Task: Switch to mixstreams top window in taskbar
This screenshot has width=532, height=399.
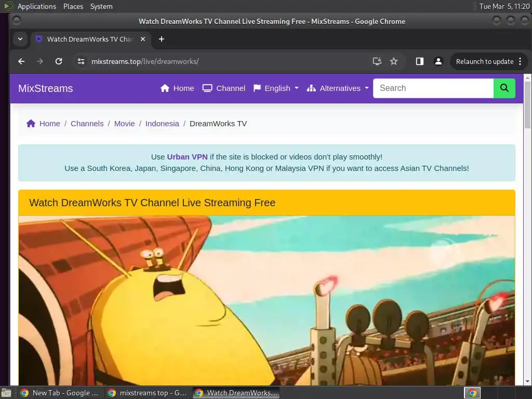Action: click(148, 393)
